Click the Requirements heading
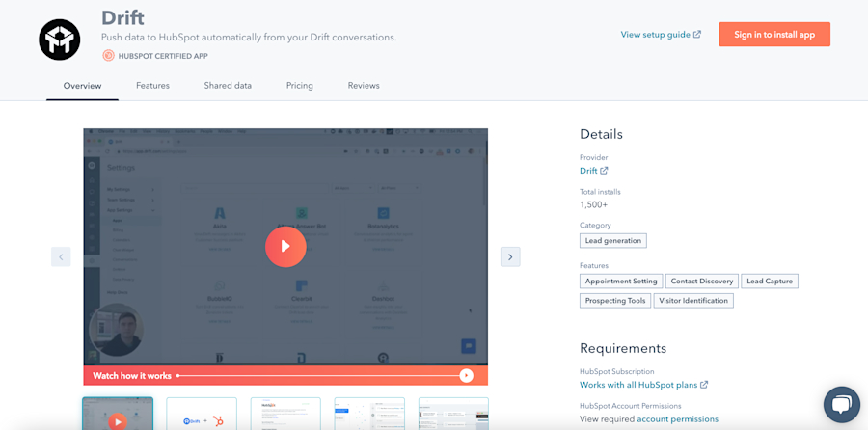Screen dimensions: 868x430 623,348
